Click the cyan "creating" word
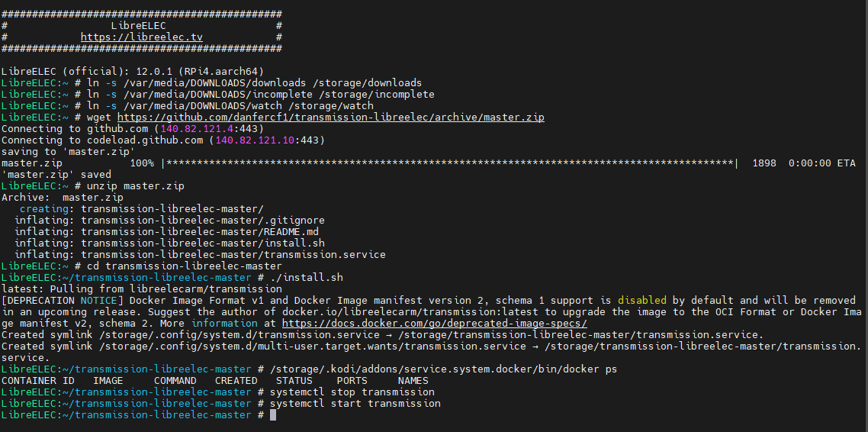This screenshot has width=868, height=432. click(x=47, y=209)
